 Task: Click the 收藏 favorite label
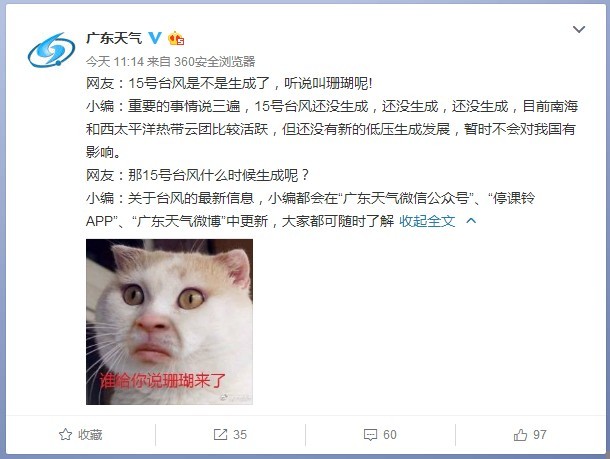(x=90, y=434)
